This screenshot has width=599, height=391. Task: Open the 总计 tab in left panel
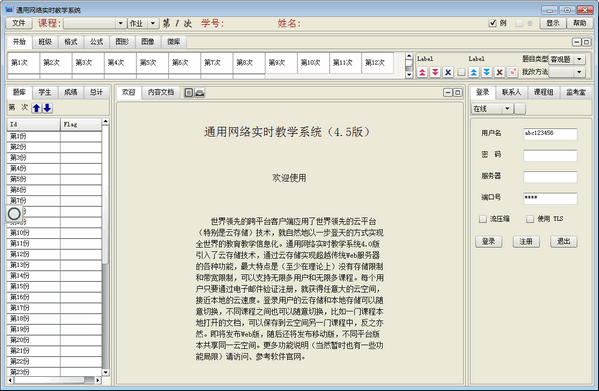pyautogui.click(x=96, y=92)
